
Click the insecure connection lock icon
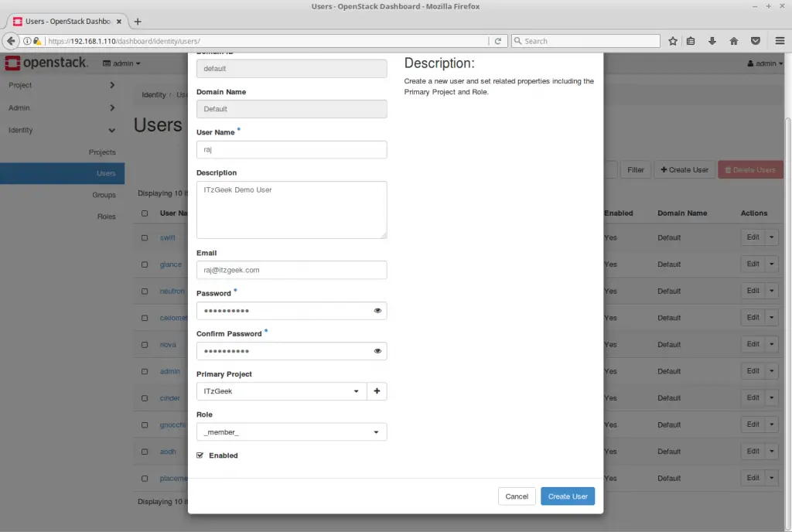pos(37,41)
